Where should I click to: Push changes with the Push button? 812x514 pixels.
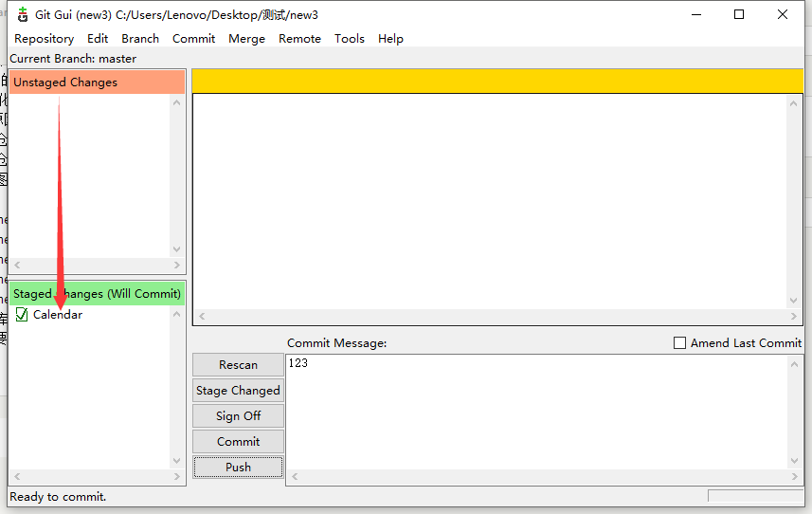click(x=238, y=468)
